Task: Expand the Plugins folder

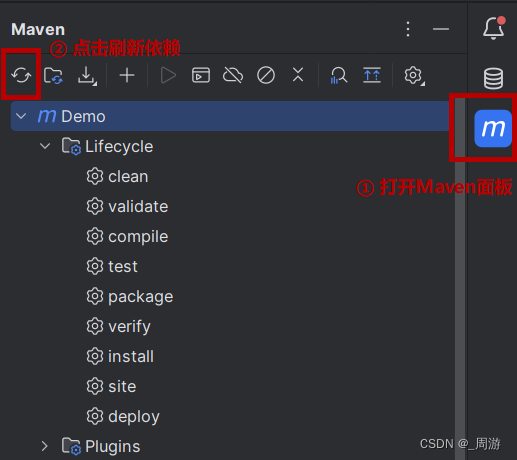Action: (x=45, y=446)
